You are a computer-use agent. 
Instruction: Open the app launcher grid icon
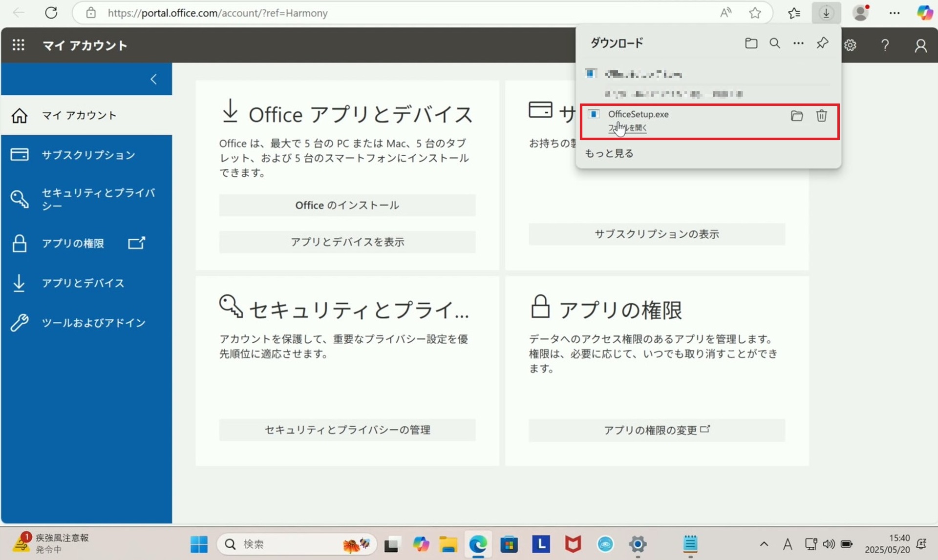point(19,45)
